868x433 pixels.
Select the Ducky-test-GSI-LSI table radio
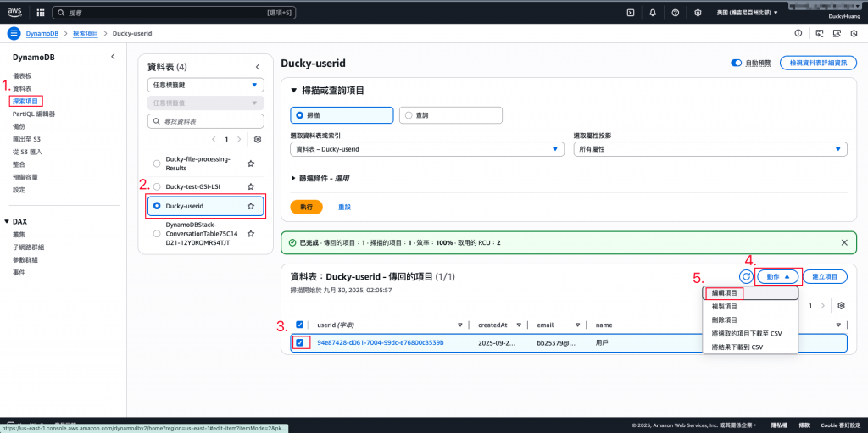[157, 186]
